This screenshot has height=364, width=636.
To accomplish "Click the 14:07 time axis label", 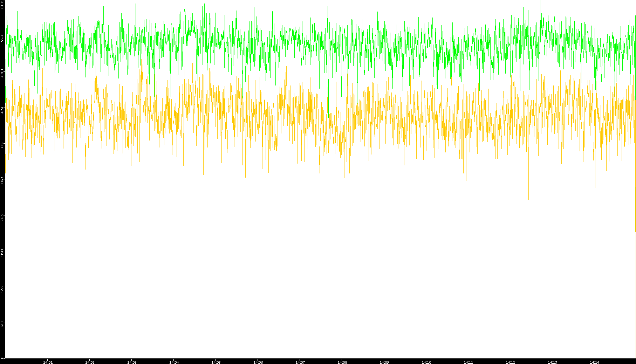I will (x=300, y=362).
